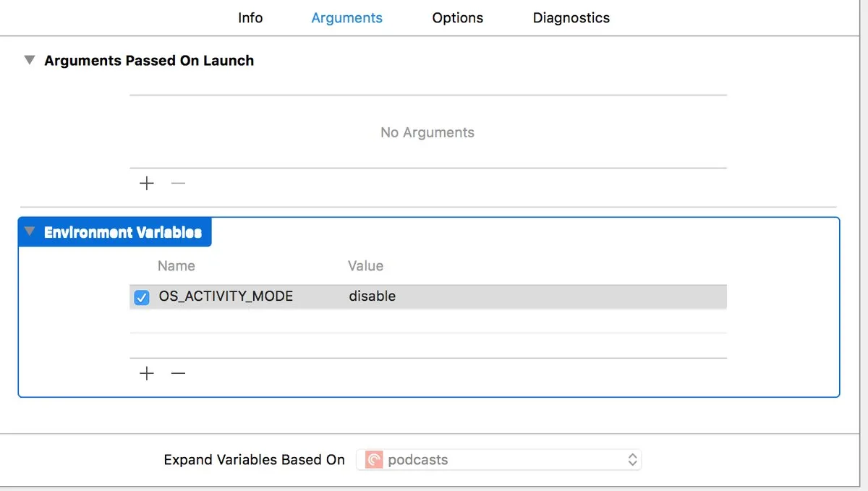Viewport: 868px width, 491px height.
Task: Click the Value column header
Action: pyautogui.click(x=365, y=266)
